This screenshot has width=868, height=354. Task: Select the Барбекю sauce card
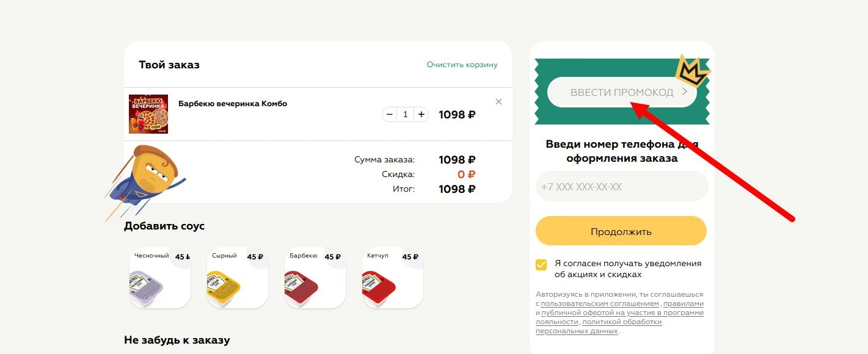pyautogui.click(x=314, y=278)
